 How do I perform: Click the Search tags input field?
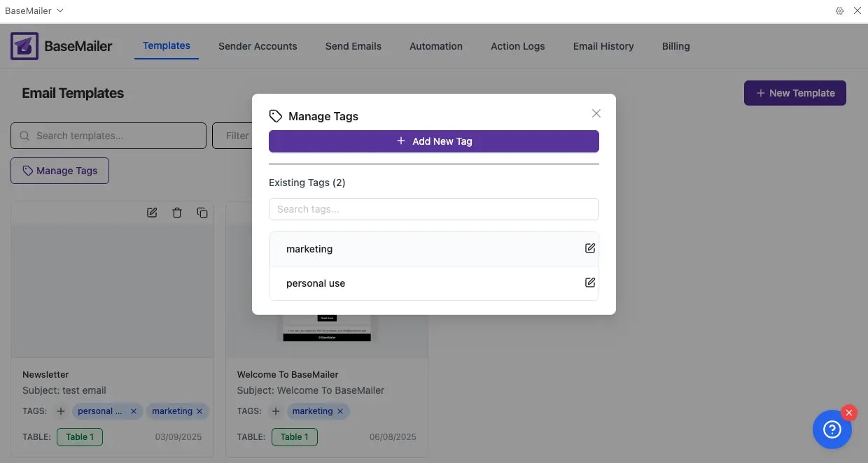click(433, 208)
